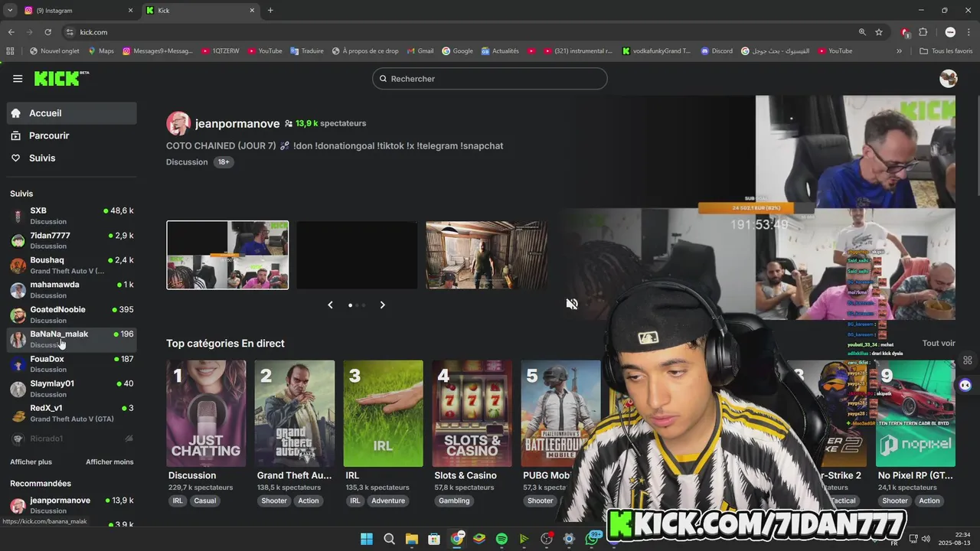Click the Gambling tag under Slots & Casino
Image resolution: width=980 pixels, height=551 pixels.
tap(454, 501)
